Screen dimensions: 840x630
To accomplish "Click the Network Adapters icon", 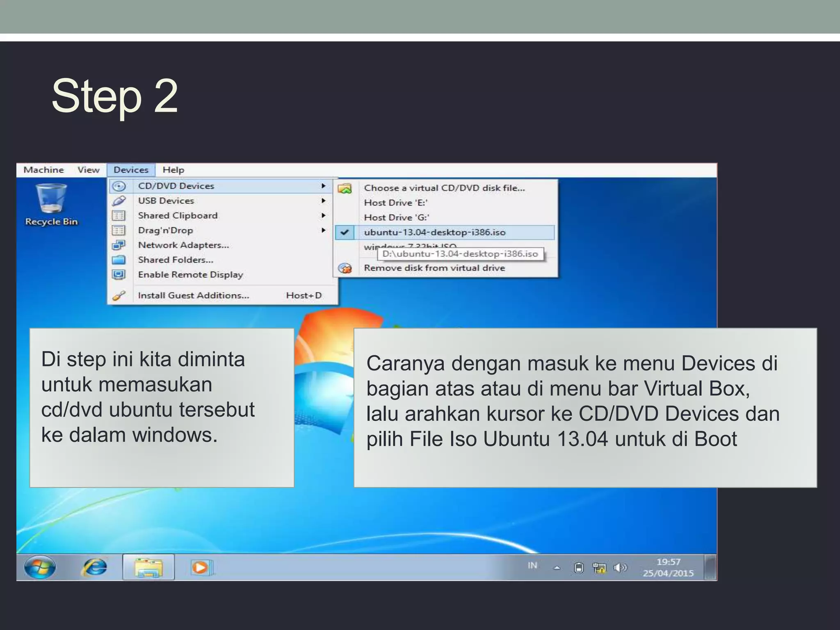I will point(119,245).
